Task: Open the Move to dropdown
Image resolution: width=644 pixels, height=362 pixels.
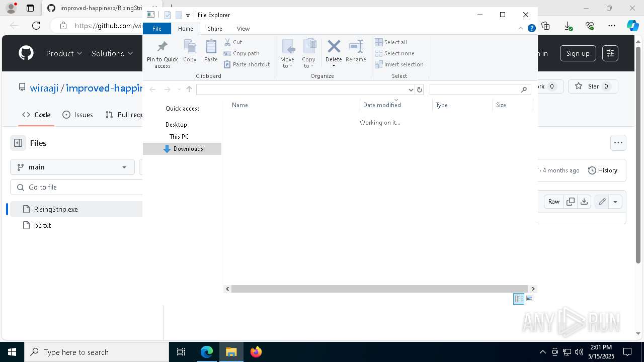Action: coord(287,54)
